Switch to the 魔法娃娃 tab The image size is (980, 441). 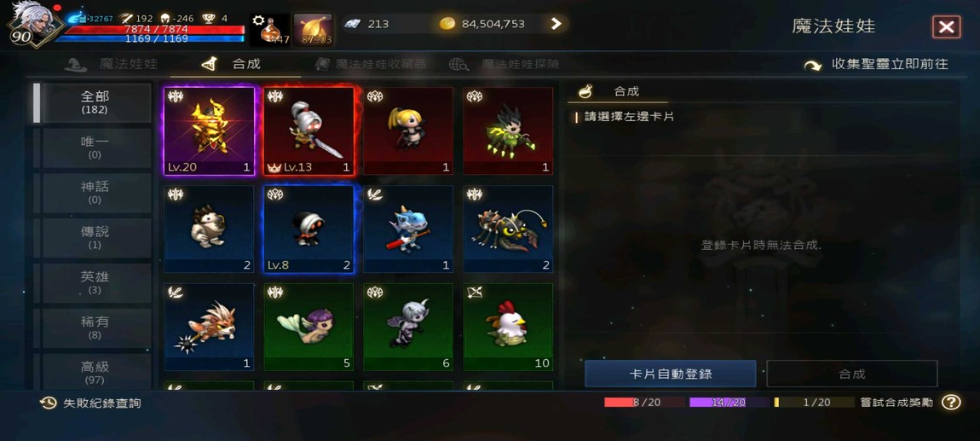pos(112,64)
